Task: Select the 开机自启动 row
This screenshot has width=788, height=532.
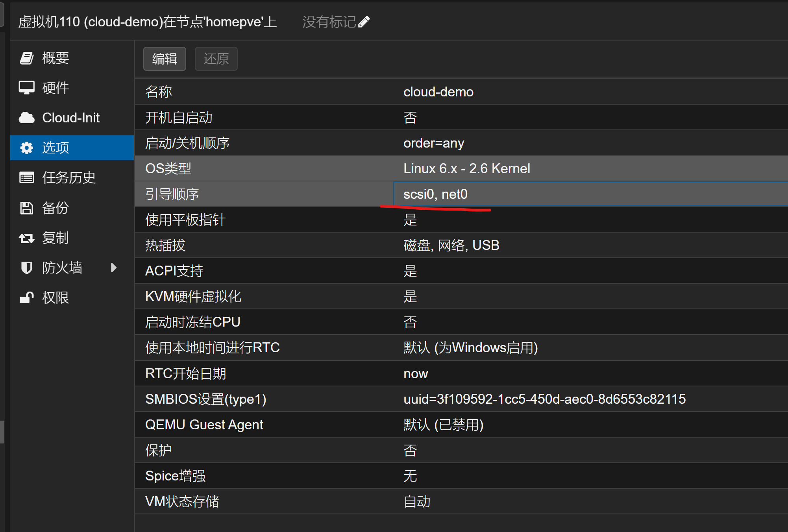Action: click(461, 117)
